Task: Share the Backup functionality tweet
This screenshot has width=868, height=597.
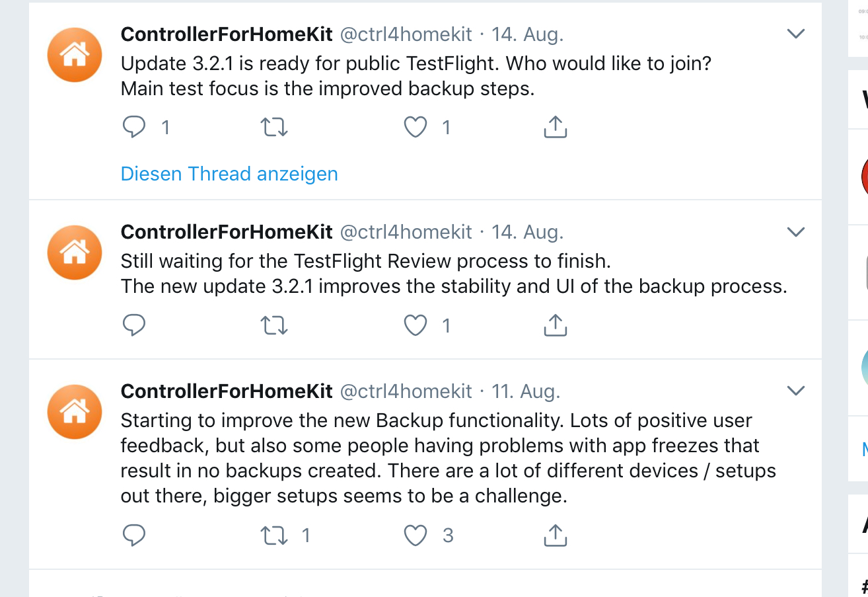Action: [555, 536]
